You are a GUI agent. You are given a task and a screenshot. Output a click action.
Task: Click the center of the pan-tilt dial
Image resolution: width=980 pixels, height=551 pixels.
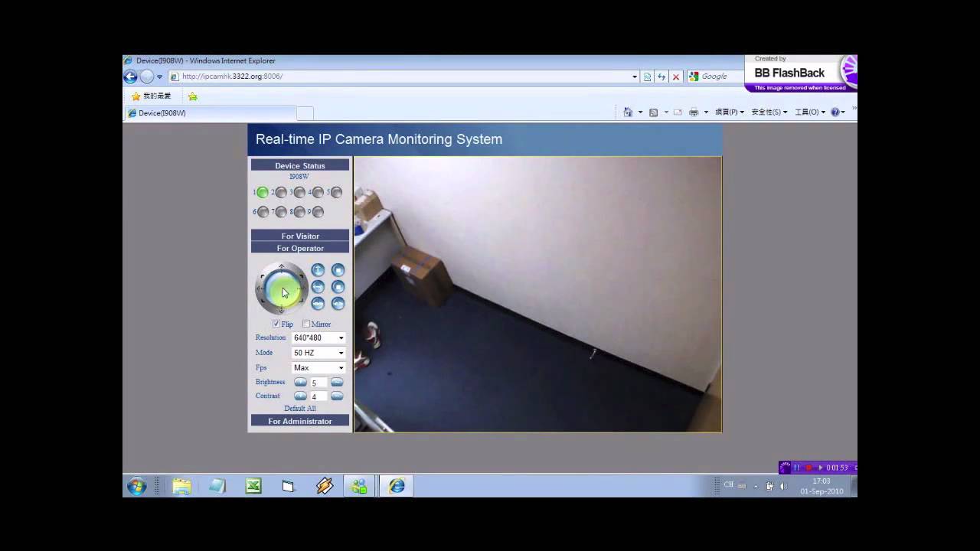click(282, 289)
